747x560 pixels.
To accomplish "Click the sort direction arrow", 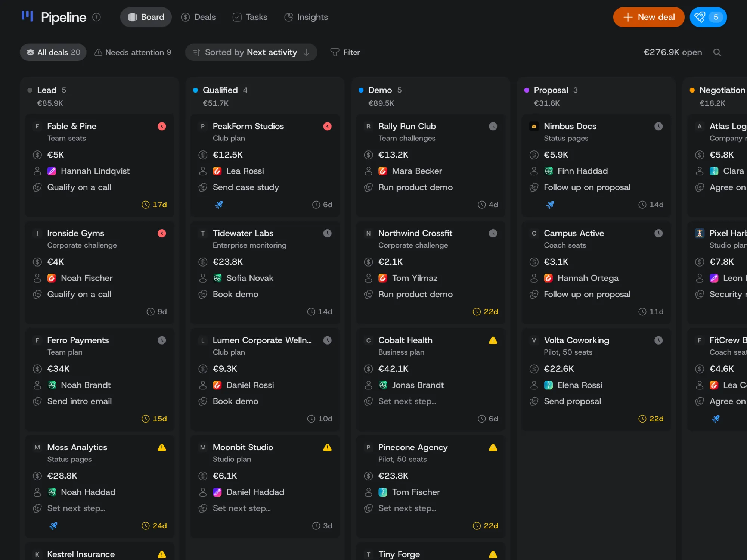I will click(306, 52).
